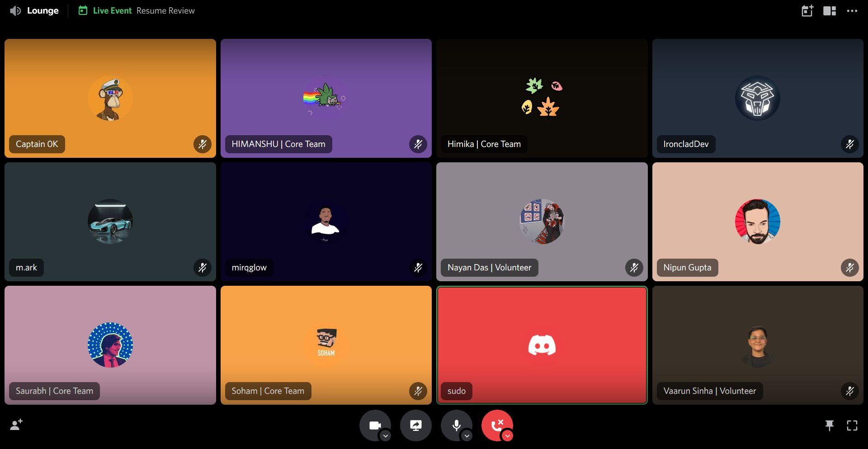Screen dimensions: 868x449
Task: Click the Saurabh | Core Team label
Action: (54, 391)
